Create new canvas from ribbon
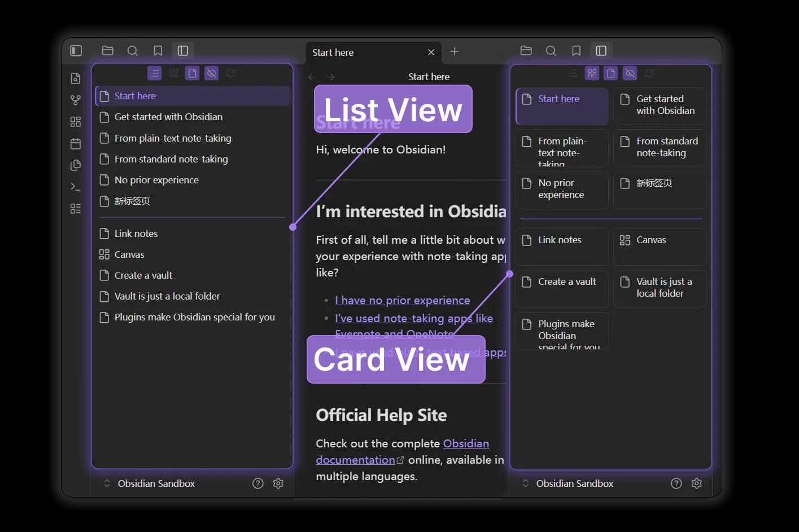The image size is (799, 532). [x=76, y=122]
